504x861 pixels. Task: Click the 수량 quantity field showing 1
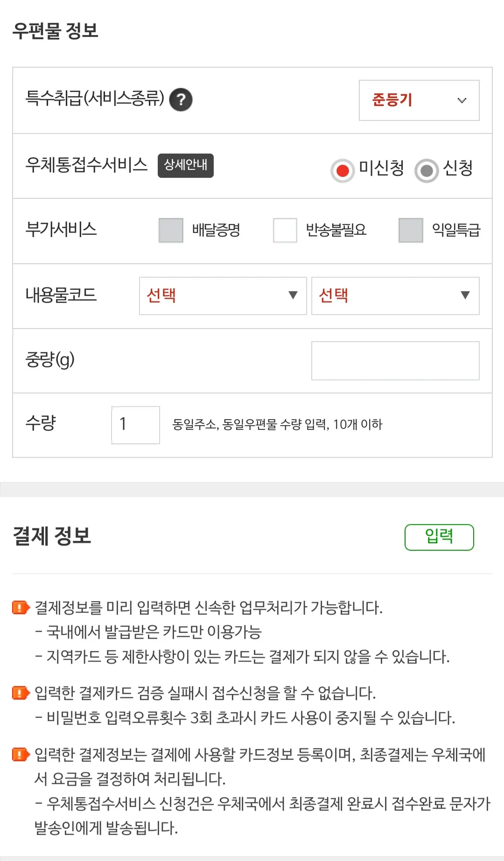[x=135, y=425]
